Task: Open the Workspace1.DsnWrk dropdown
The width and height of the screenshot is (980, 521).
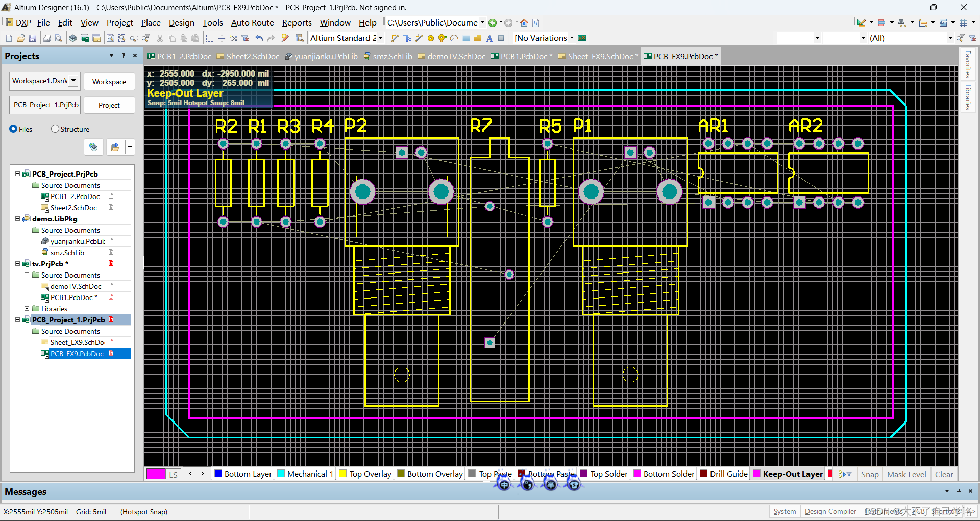Action: pos(73,81)
